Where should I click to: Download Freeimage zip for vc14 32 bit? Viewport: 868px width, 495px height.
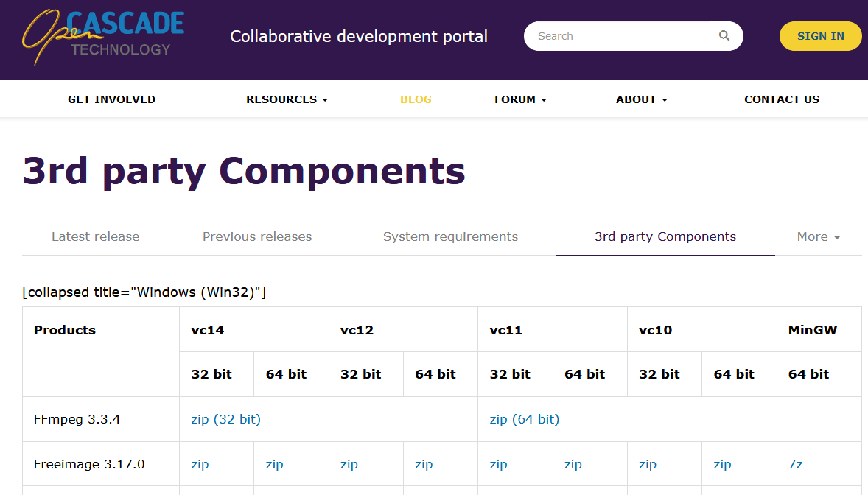[200, 464]
